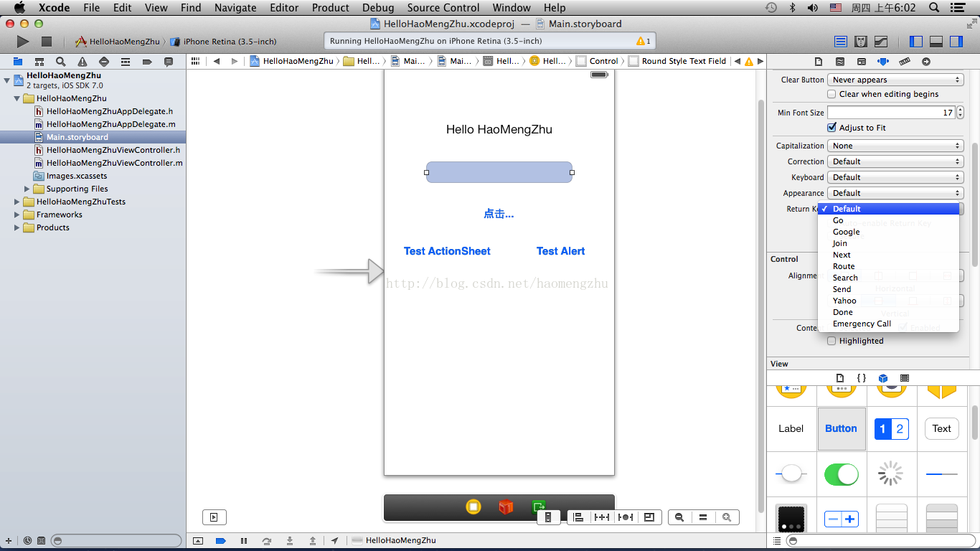Image resolution: width=980 pixels, height=551 pixels.
Task: Choose Go from the Return Key menu
Action: [x=889, y=220]
